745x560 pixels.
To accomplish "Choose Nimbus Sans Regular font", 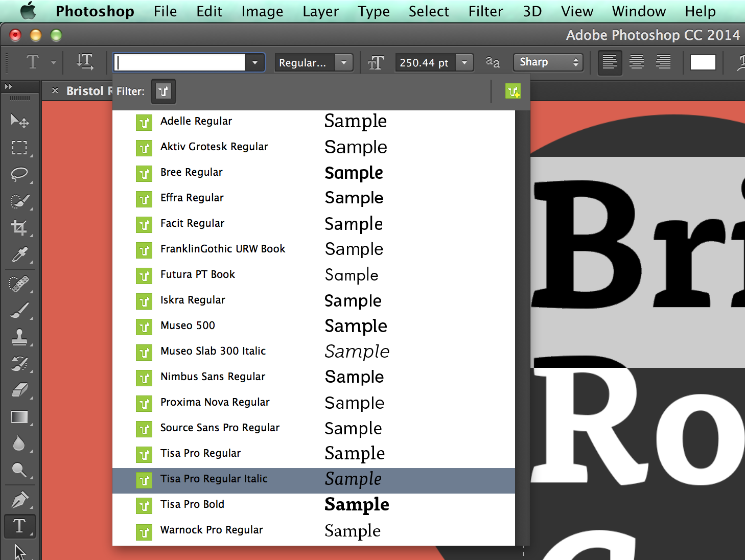I will point(314,377).
